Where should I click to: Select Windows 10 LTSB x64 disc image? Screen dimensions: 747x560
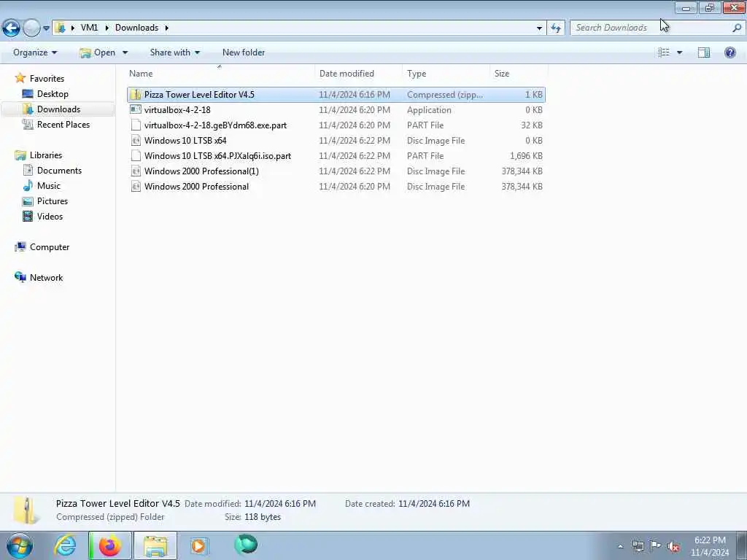point(336,141)
